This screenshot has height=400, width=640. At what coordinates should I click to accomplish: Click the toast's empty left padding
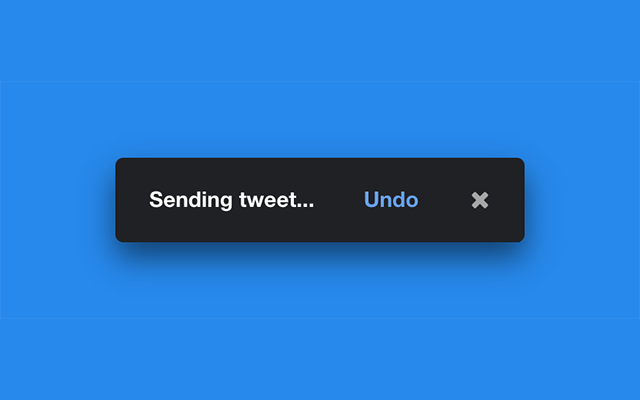[x=132, y=200]
